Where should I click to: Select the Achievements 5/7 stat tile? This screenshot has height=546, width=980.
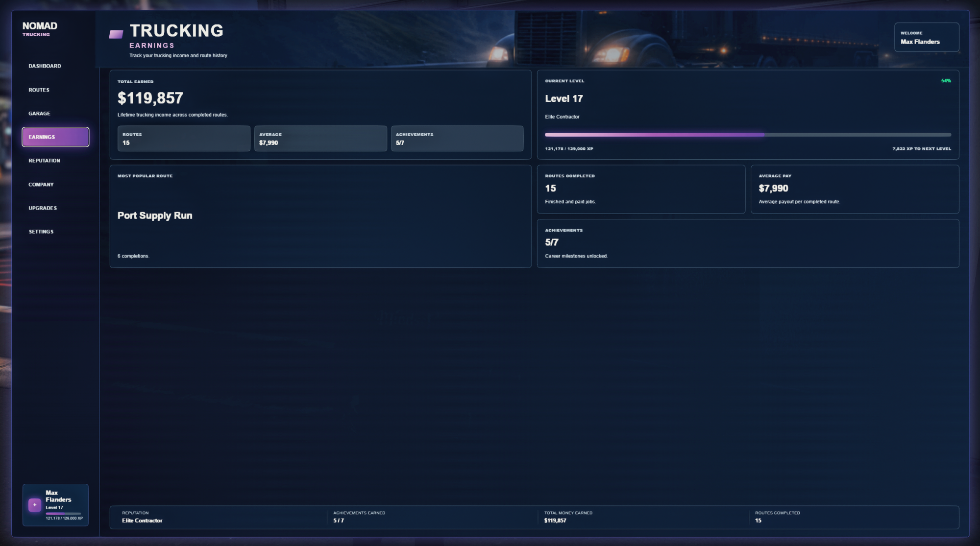pos(457,139)
